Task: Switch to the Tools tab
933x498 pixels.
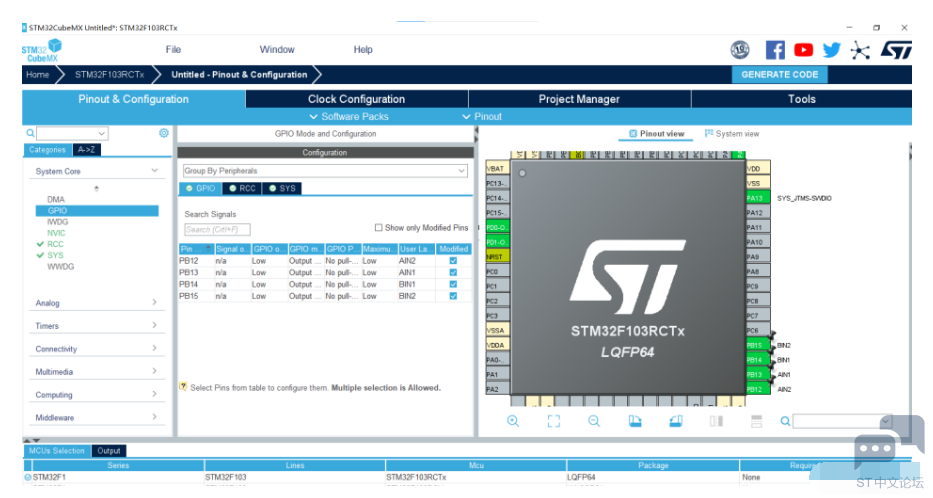Action: coord(801,99)
